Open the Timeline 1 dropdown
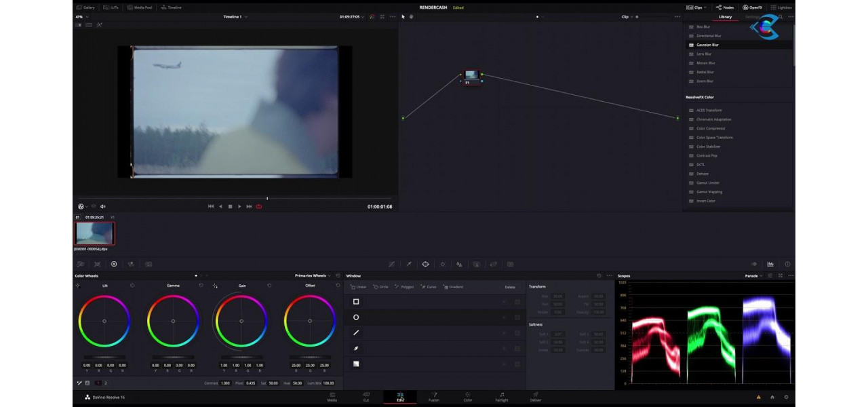 [x=234, y=16]
